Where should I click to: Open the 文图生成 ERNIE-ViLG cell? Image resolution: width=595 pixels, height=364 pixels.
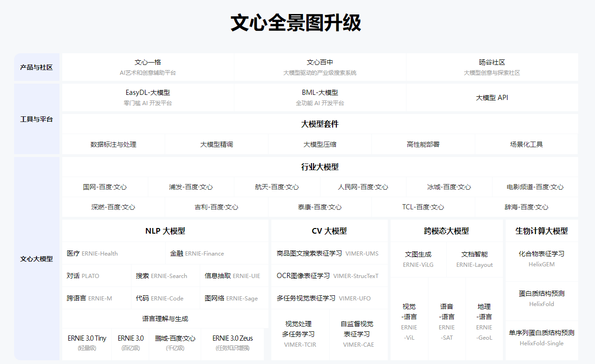coord(418,260)
